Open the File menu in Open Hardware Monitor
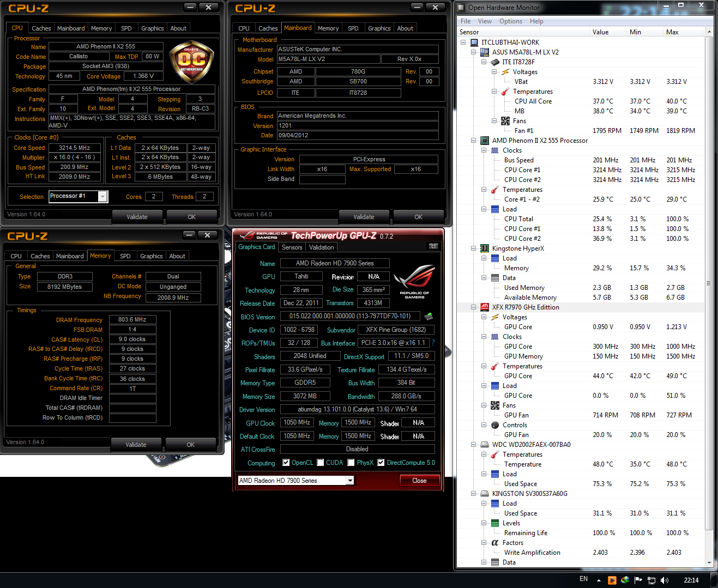This screenshot has width=718, height=588. 466,21
